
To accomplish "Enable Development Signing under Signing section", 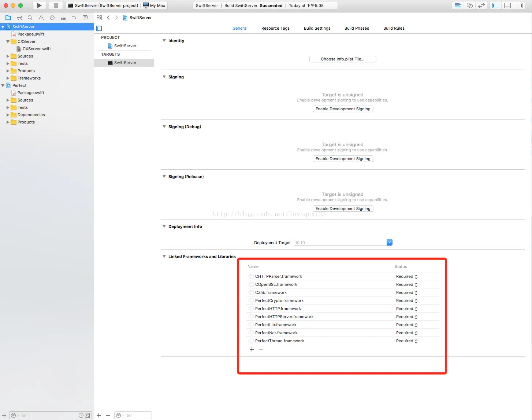I will [x=343, y=109].
